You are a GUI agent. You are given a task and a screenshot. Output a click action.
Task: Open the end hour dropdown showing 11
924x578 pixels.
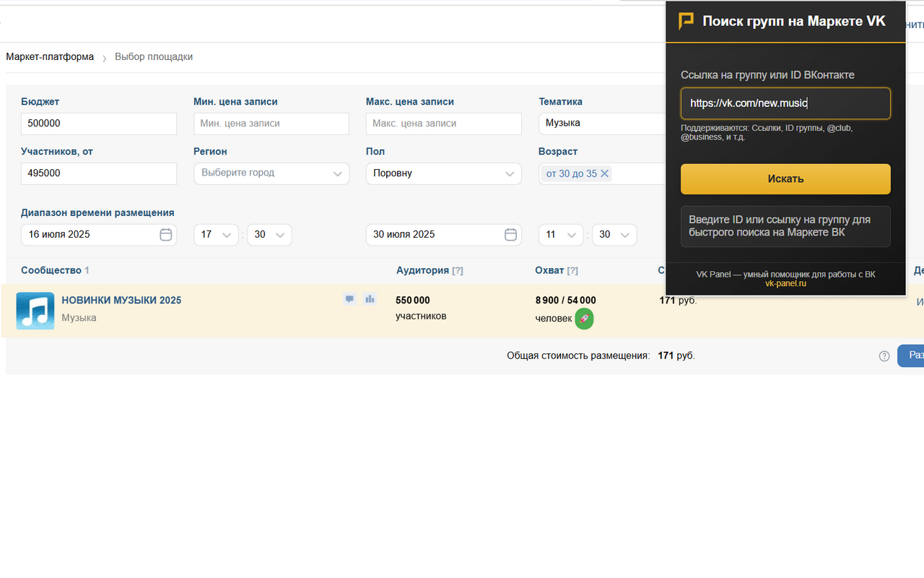pyautogui.click(x=561, y=235)
